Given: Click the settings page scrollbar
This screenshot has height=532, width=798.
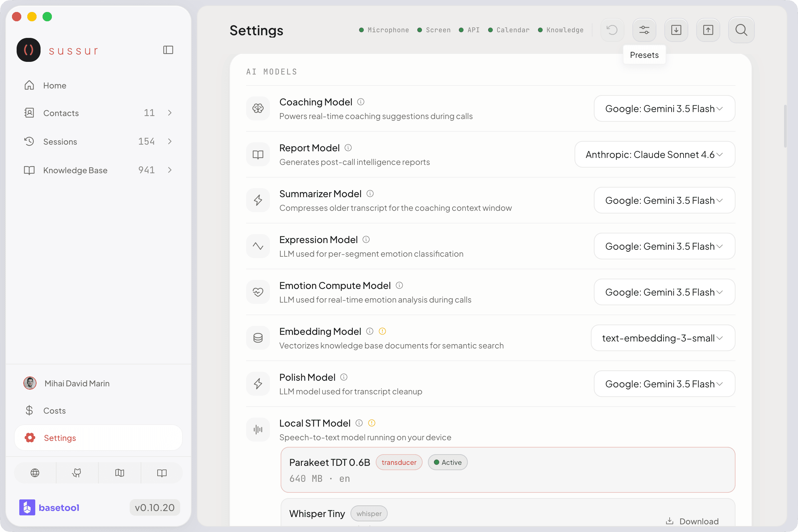Looking at the screenshot, I should (785, 126).
